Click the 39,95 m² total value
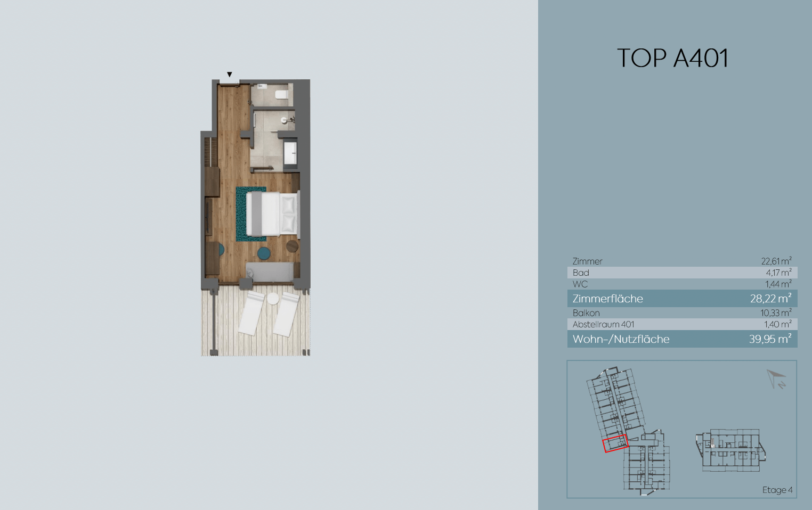The image size is (812, 510). (x=770, y=339)
